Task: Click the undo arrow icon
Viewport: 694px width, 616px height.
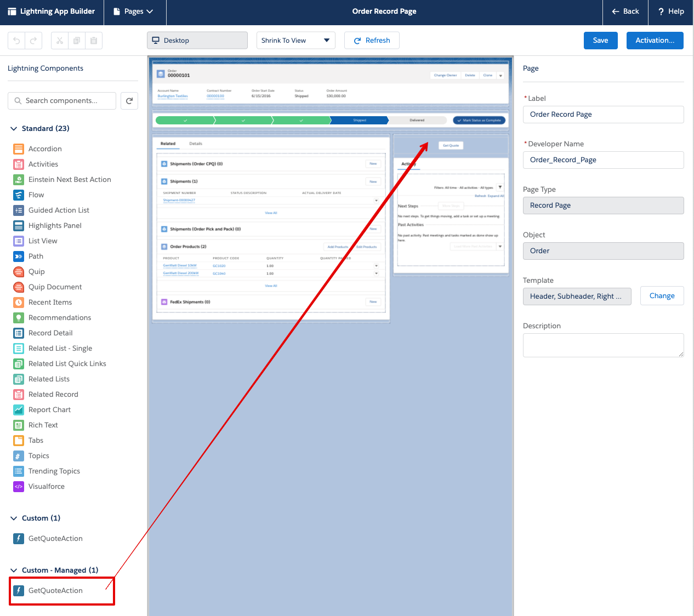Action: (x=15, y=40)
